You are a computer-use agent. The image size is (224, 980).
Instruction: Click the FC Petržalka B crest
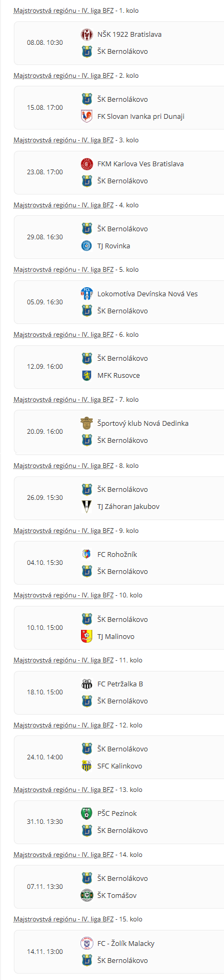[86, 684]
